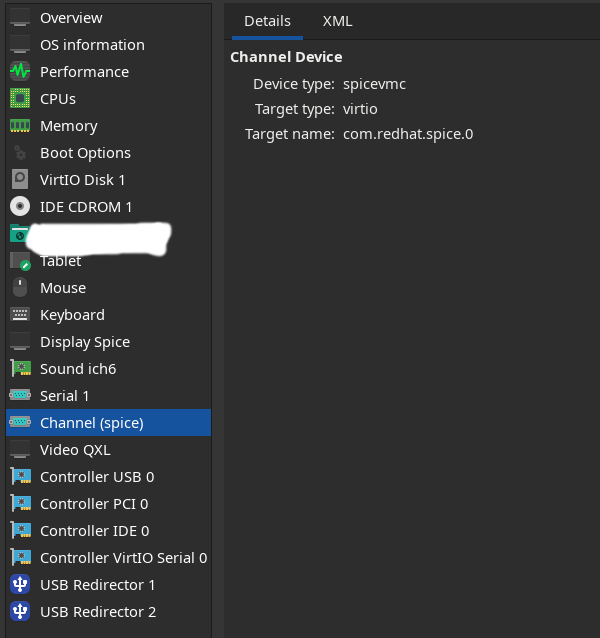Open the Details tab
The image size is (600, 638).
(x=267, y=21)
